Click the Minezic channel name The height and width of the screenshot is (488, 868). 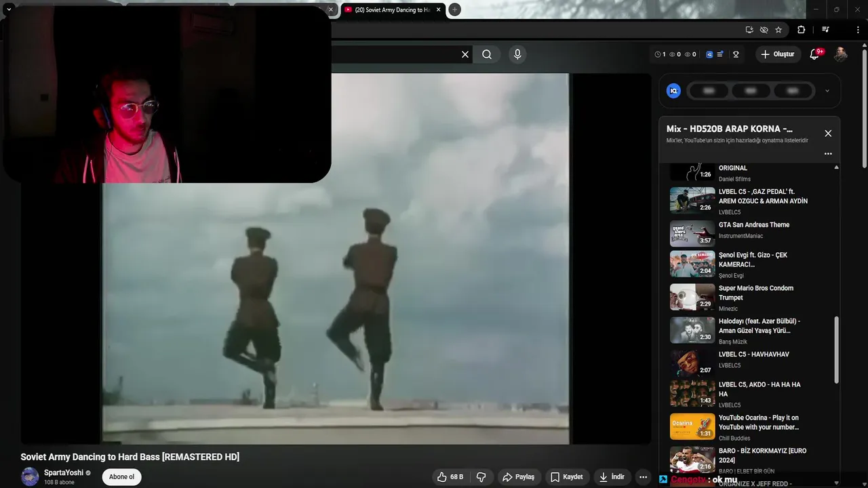pyautogui.click(x=728, y=309)
